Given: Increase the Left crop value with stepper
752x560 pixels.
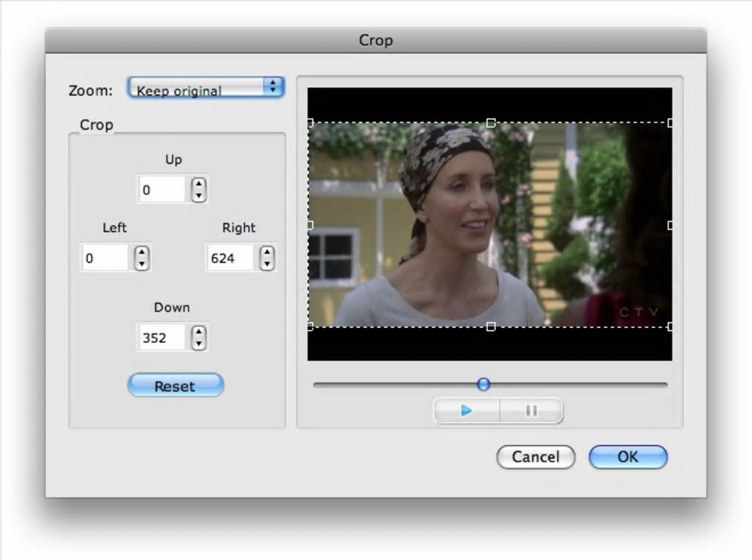Looking at the screenshot, I should coord(142,252).
